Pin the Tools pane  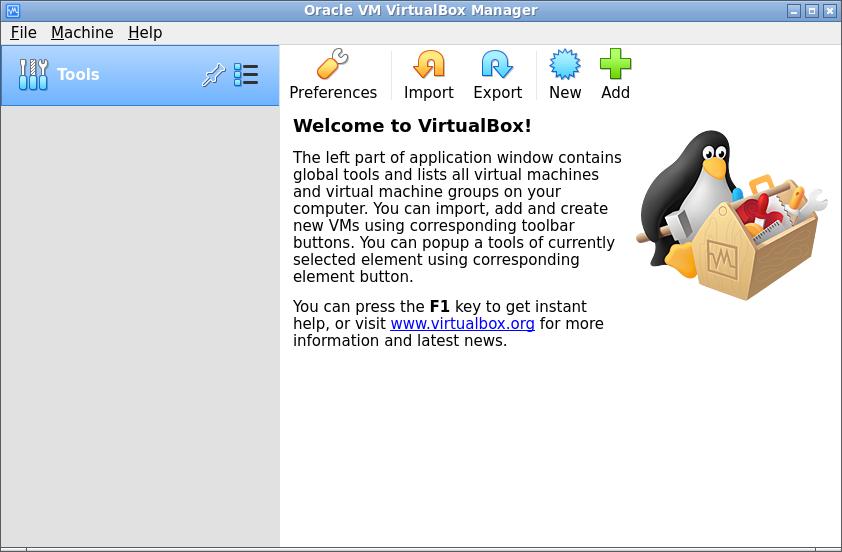click(x=213, y=75)
